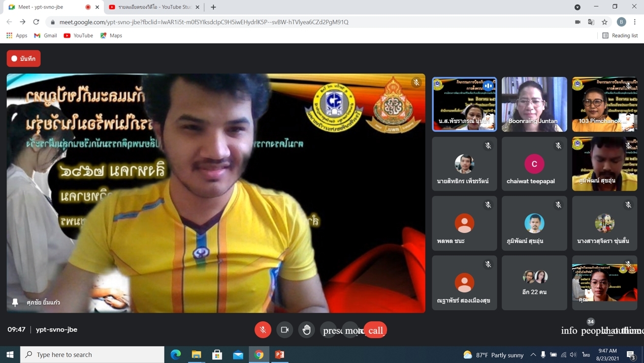Open Gmail from the bookmarks bar
Image resolution: width=644 pixels, height=363 pixels.
pyautogui.click(x=46, y=36)
